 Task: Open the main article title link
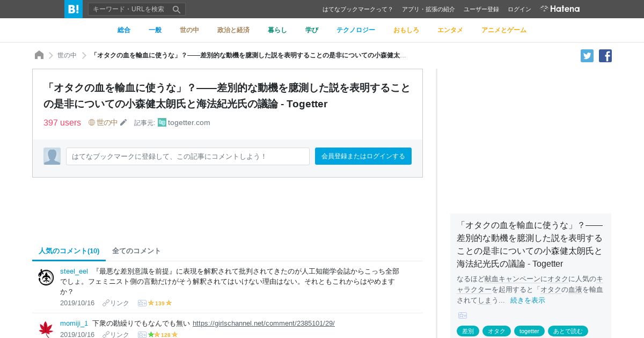[227, 95]
